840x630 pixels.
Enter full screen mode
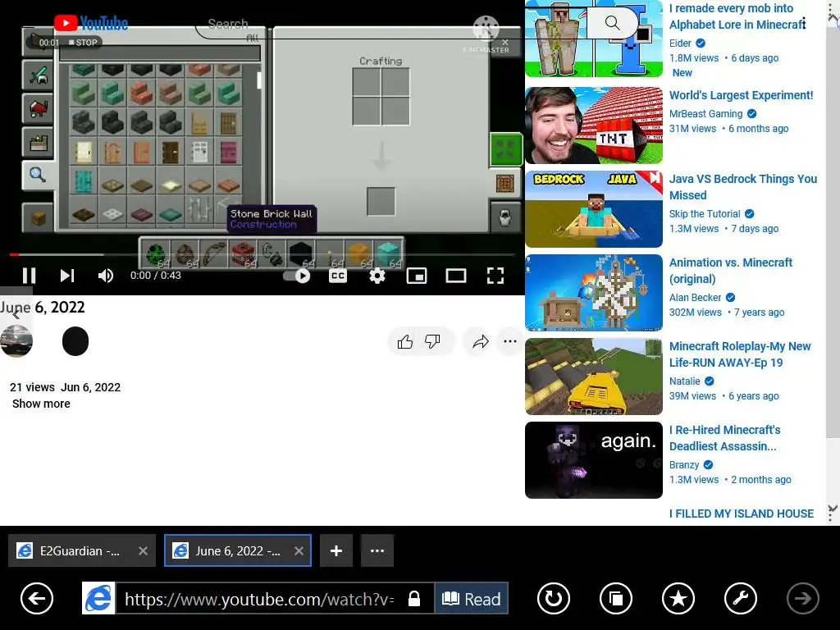[495, 276]
